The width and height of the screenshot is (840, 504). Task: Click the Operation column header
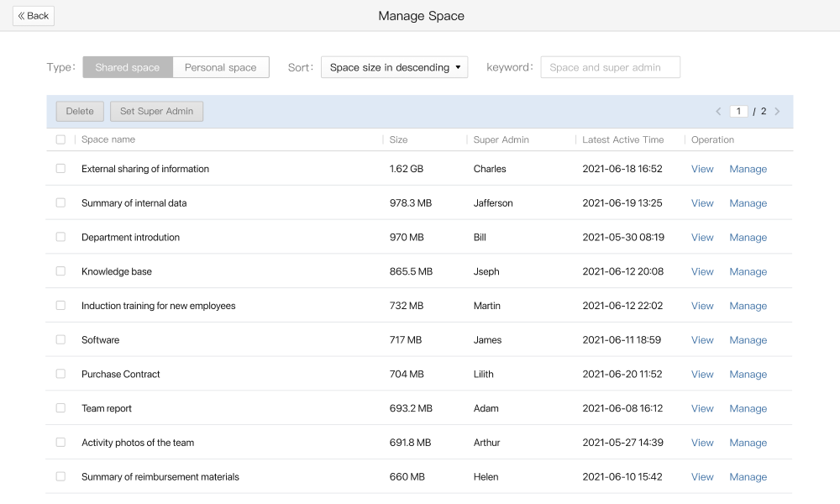coord(712,139)
